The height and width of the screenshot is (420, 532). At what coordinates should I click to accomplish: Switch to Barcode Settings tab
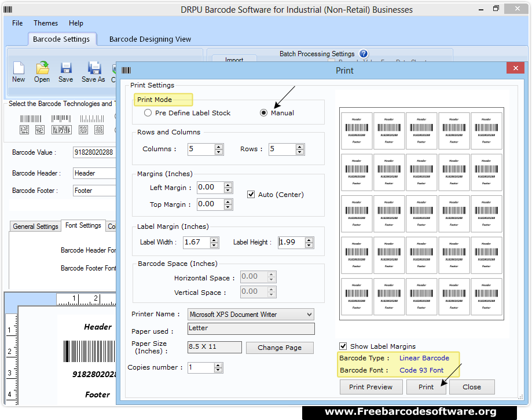(x=61, y=39)
